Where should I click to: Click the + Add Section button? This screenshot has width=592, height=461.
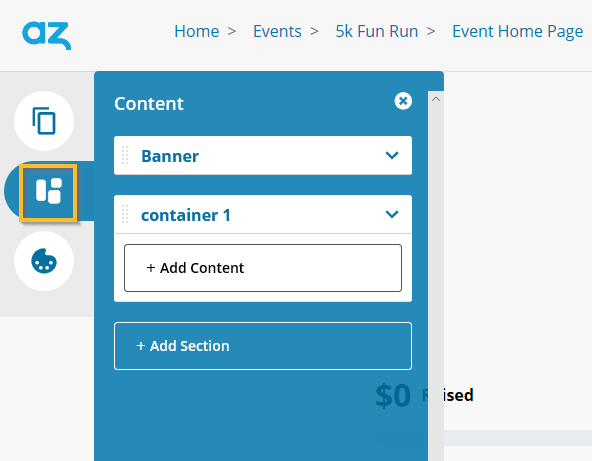tap(263, 346)
